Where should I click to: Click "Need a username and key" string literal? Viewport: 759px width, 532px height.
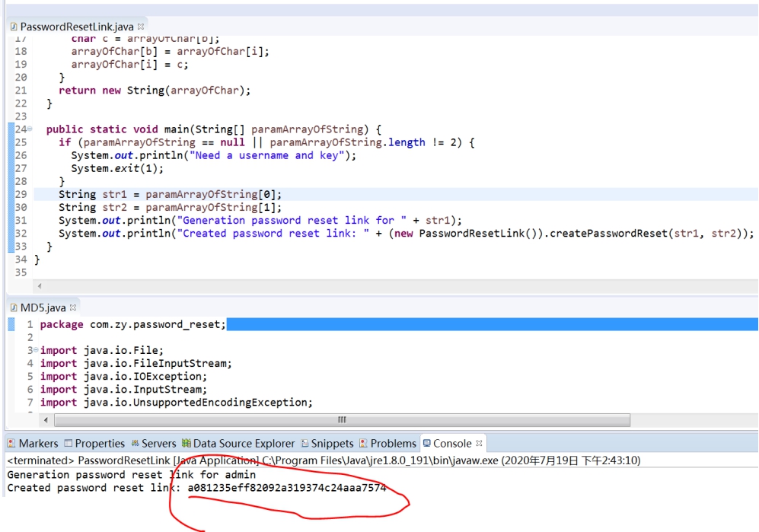point(266,155)
